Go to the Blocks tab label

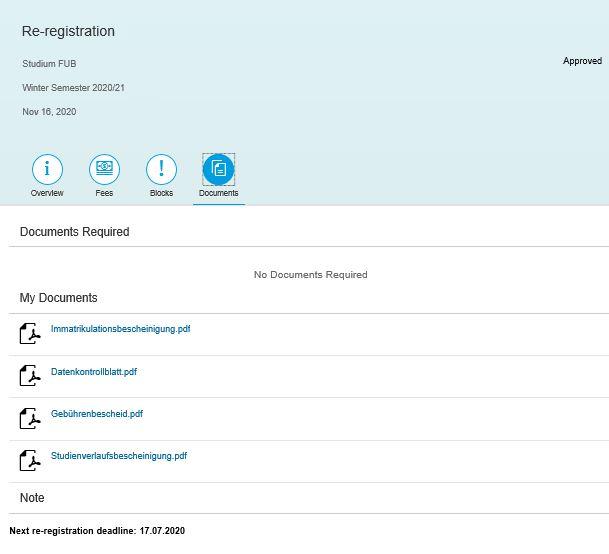(161, 193)
